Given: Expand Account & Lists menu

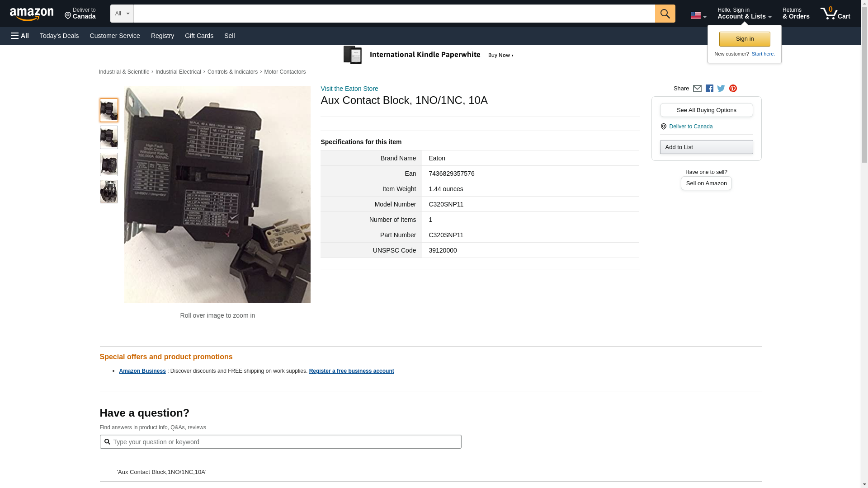Looking at the screenshot, I should [x=744, y=14].
